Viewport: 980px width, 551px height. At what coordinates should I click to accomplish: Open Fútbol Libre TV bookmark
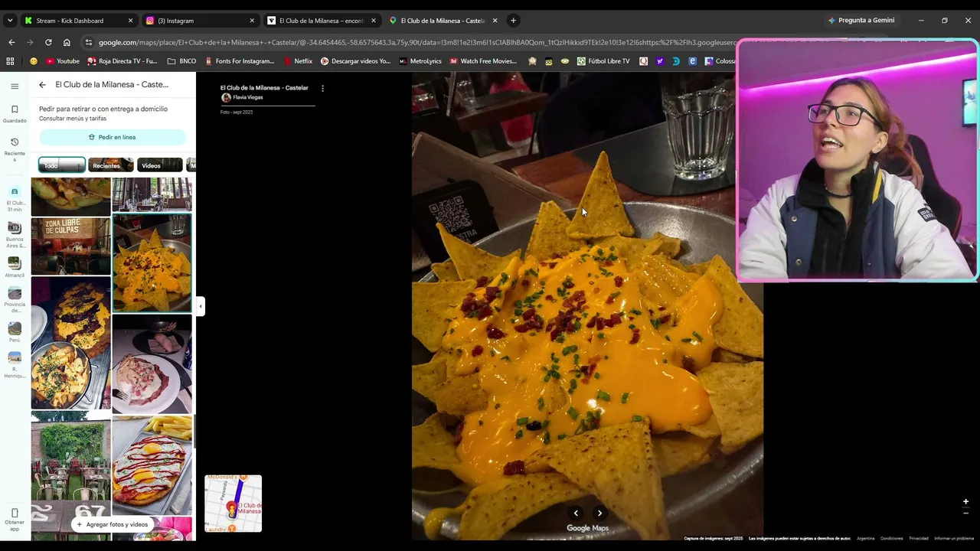(x=603, y=61)
